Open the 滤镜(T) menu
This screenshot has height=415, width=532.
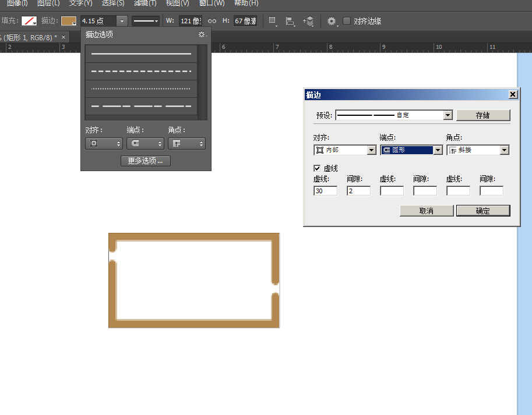point(145,3)
